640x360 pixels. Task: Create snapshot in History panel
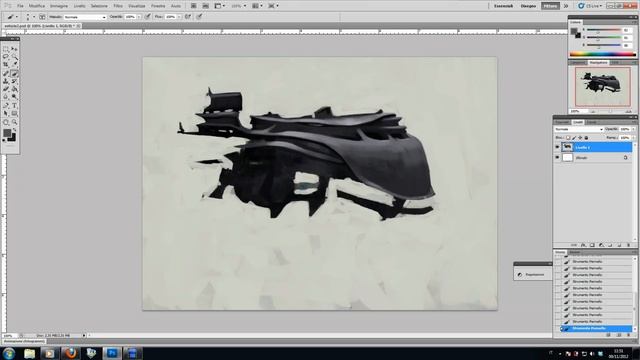click(x=619, y=335)
